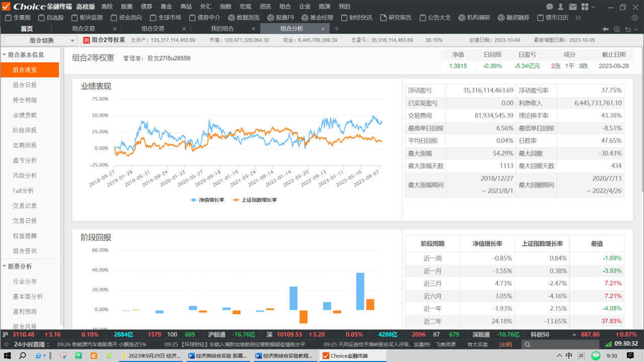Click the [全部] news link

pos(505,344)
